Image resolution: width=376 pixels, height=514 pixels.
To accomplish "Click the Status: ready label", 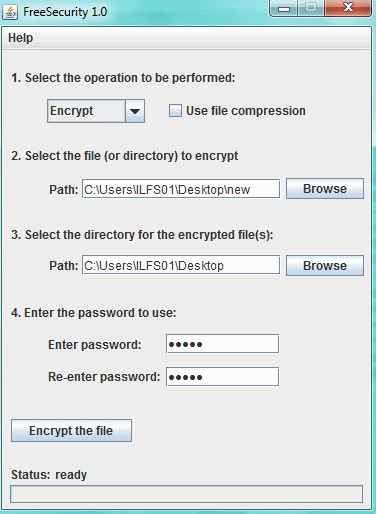I will click(x=49, y=474).
